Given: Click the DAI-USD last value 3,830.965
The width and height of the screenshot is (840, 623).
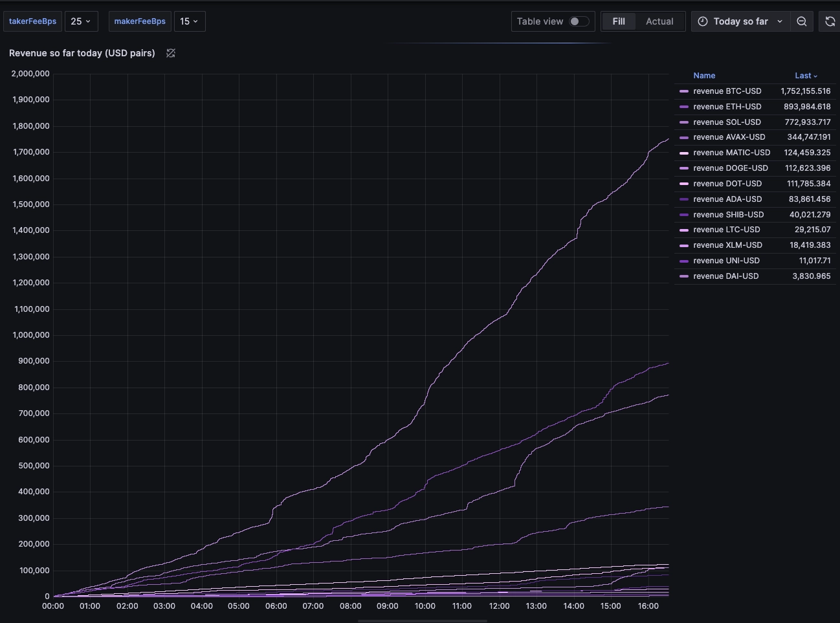Looking at the screenshot, I should point(812,276).
